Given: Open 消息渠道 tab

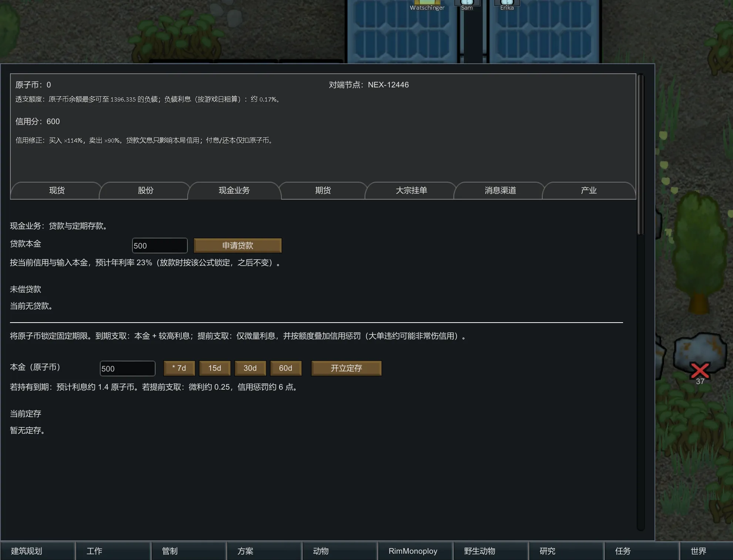Looking at the screenshot, I should tap(500, 190).
